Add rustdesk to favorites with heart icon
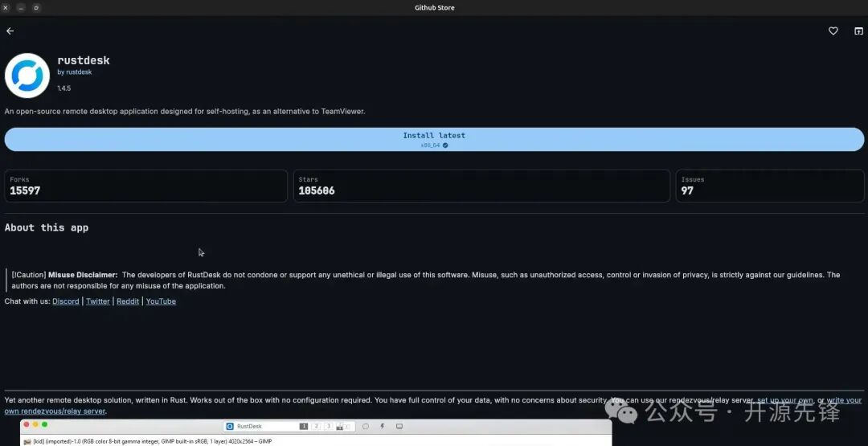868x446 pixels. (833, 31)
